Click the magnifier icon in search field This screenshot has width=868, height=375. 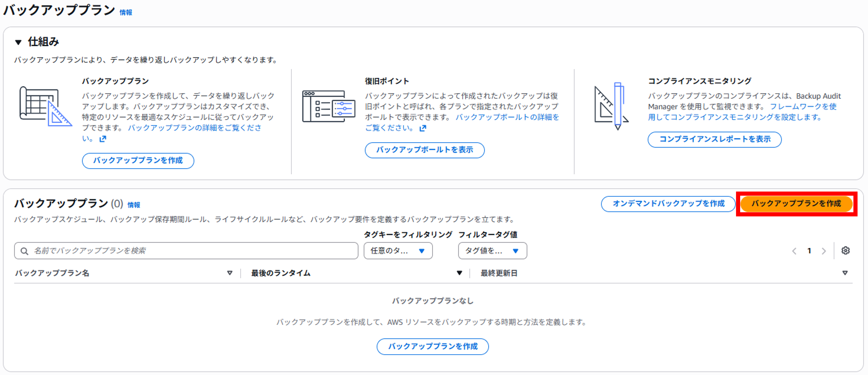(24, 251)
